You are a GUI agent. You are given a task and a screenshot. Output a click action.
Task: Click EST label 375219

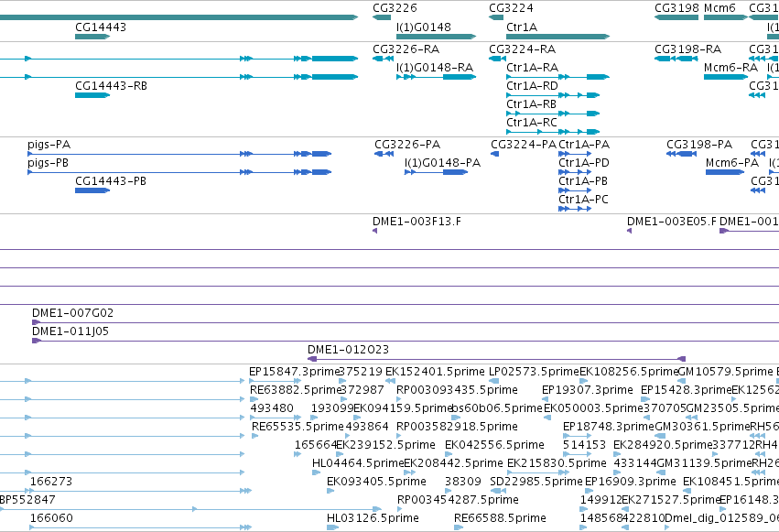point(361,372)
